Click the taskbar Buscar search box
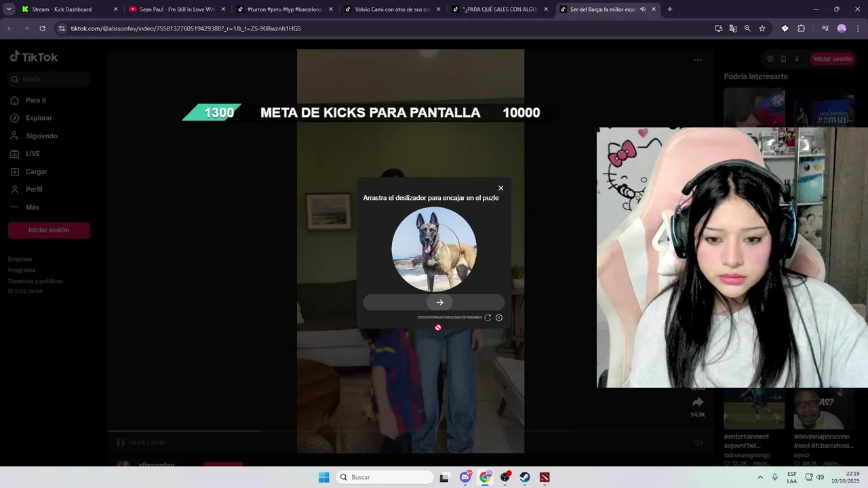 tap(385, 477)
